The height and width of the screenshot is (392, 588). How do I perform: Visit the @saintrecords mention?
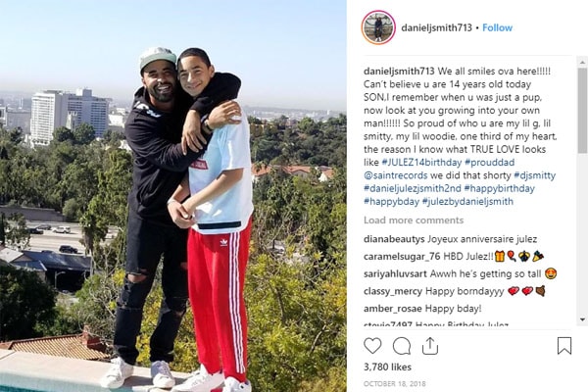click(396, 175)
